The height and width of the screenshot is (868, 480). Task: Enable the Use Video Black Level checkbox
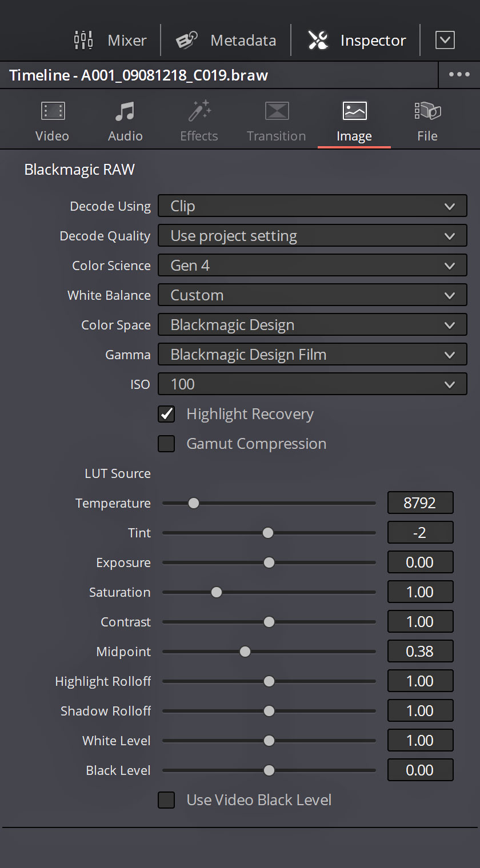pos(166,800)
